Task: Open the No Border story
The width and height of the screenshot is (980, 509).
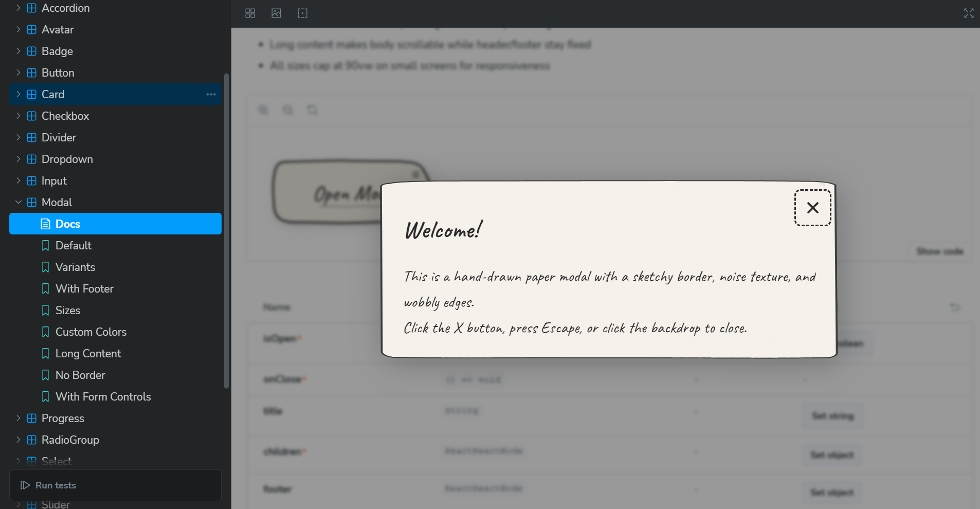Action: click(116, 375)
